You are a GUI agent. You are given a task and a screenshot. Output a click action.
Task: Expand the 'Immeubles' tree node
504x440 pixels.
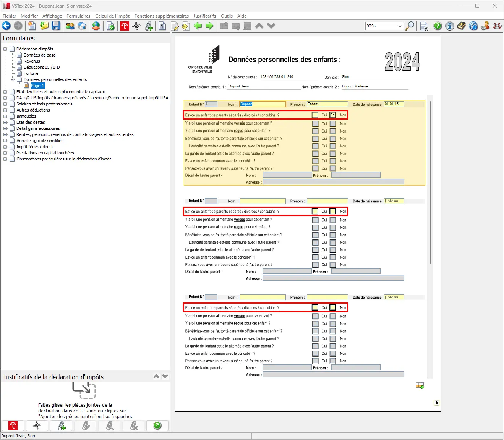pyautogui.click(x=5, y=116)
